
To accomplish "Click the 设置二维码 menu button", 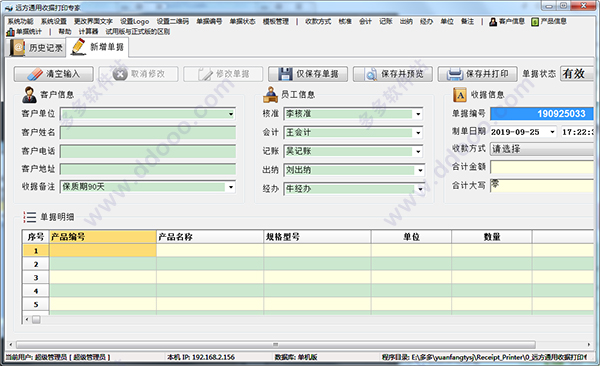I will (x=173, y=21).
